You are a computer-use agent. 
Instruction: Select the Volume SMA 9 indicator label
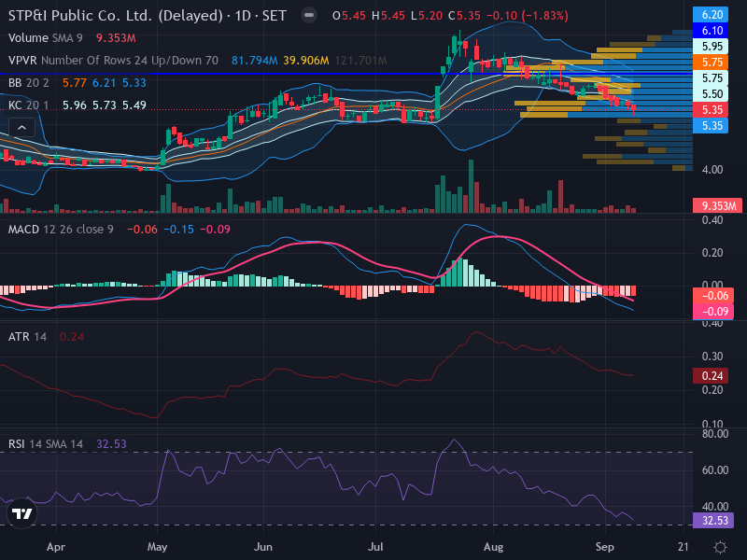click(x=45, y=38)
